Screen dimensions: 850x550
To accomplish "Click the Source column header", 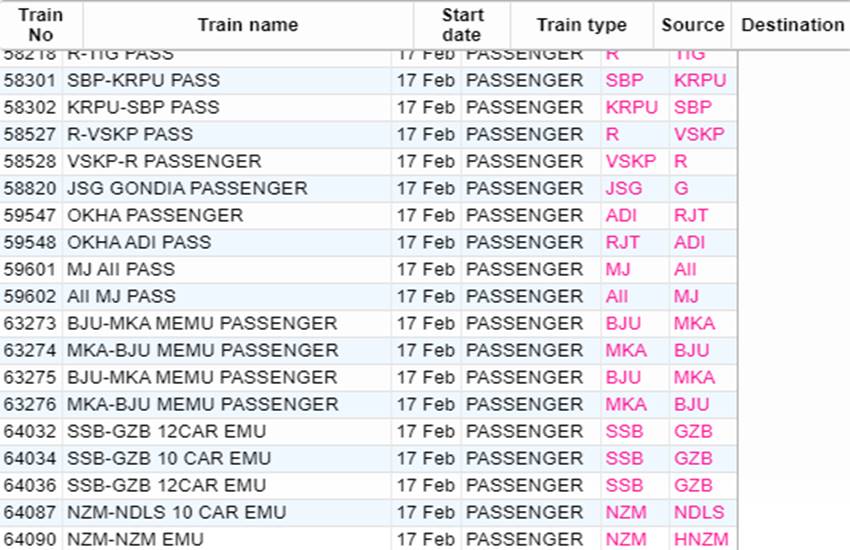I will [692, 25].
